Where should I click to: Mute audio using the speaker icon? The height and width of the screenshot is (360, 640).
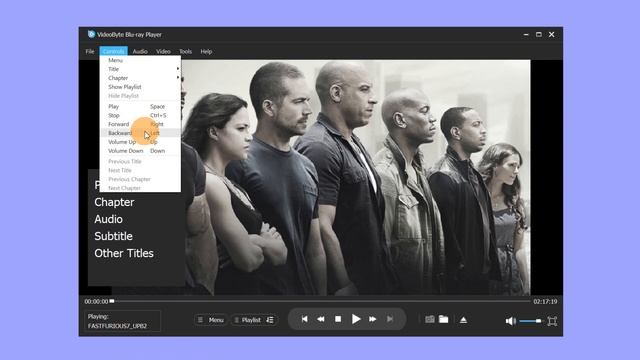tap(510, 321)
